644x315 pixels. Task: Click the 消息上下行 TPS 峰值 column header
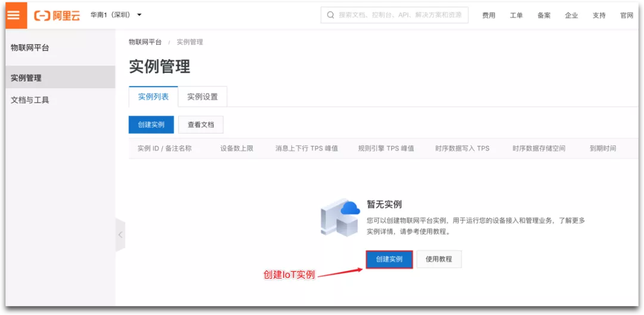(306, 149)
